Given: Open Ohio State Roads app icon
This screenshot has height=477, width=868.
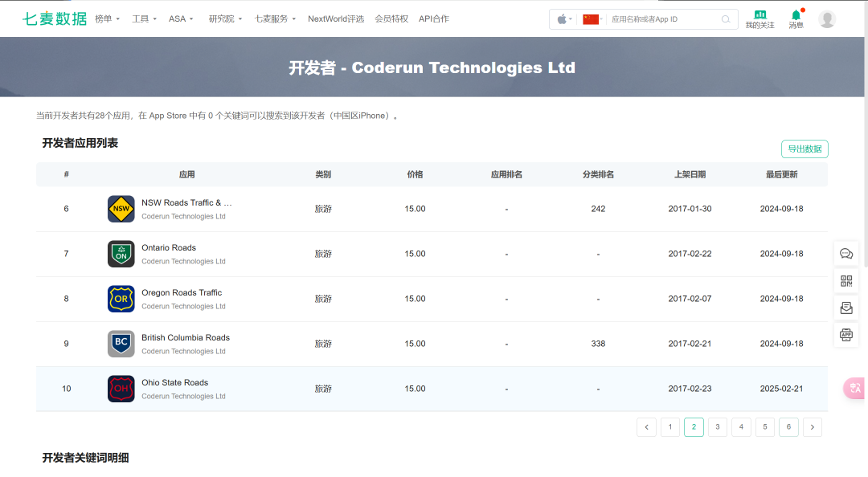Looking at the screenshot, I should point(121,389).
